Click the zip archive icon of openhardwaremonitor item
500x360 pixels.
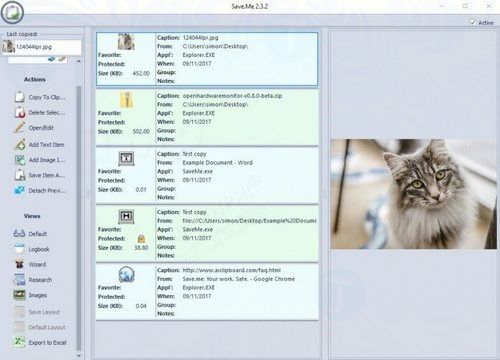[126, 100]
